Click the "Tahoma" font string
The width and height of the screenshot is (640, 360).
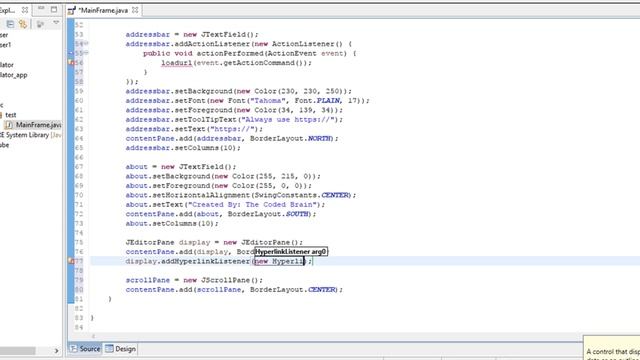coord(268,100)
